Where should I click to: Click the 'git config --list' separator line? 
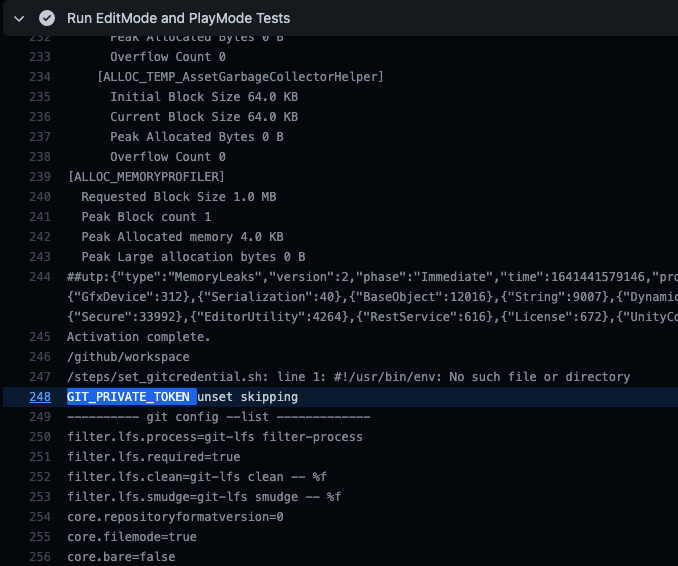tap(218, 416)
